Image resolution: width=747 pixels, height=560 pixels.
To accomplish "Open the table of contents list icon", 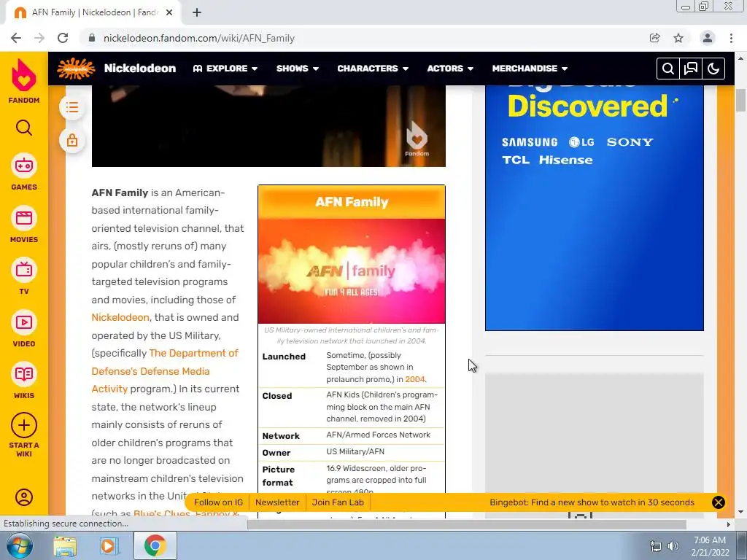I will click(x=72, y=107).
